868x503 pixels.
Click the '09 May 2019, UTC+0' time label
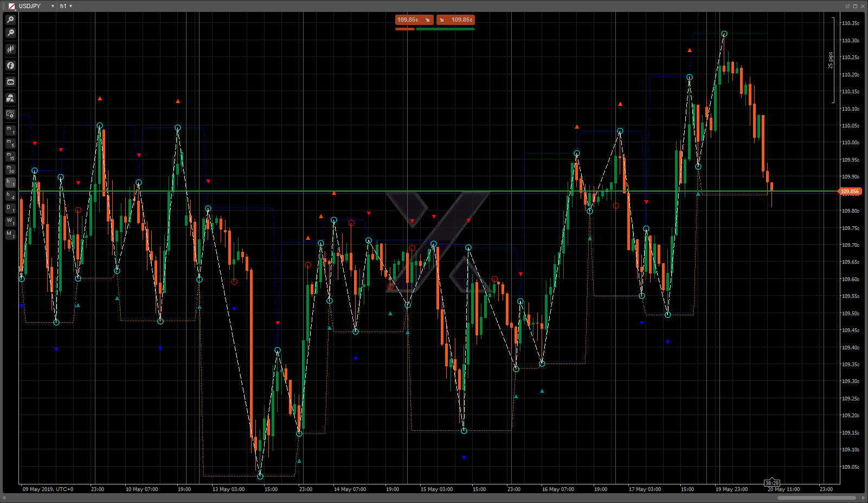pos(48,489)
